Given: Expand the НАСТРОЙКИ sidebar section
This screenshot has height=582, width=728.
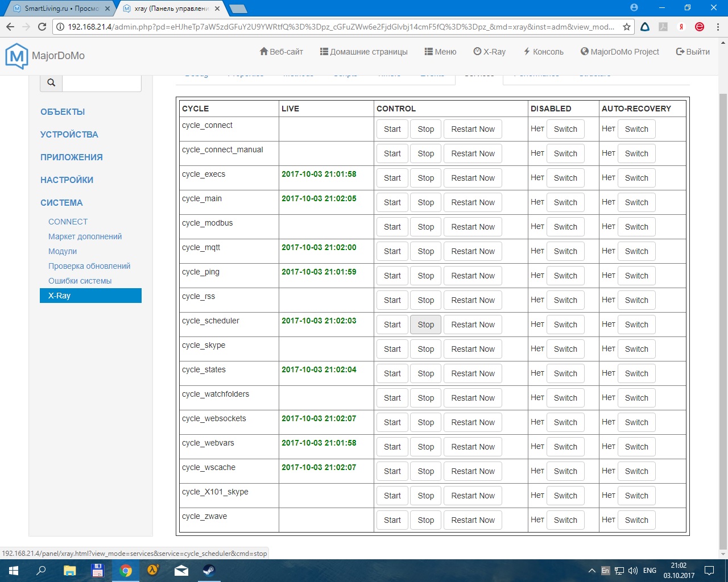Looking at the screenshot, I should [67, 180].
